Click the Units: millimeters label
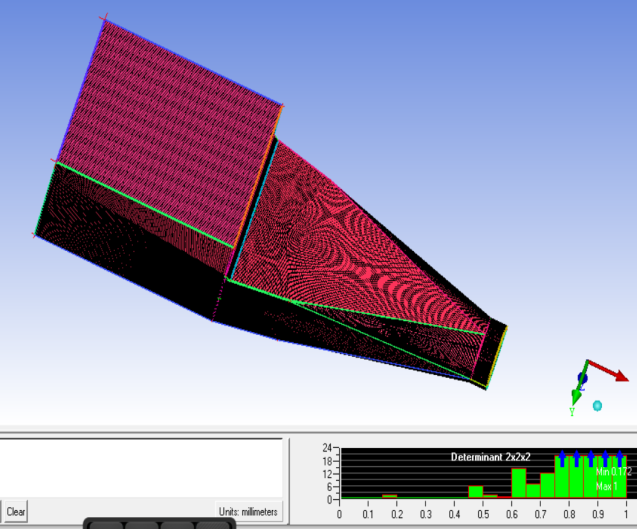This screenshot has width=637, height=529. (x=249, y=510)
